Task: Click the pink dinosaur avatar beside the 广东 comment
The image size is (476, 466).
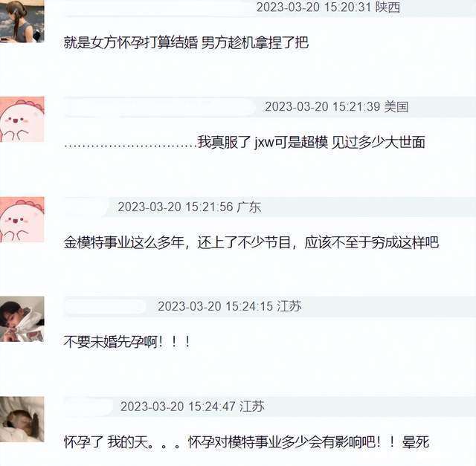Action: (x=22, y=220)
